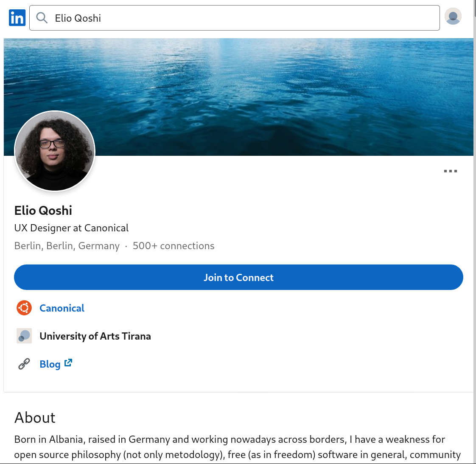Open the account avatar in top right
Image resolution: width=476 pixels, height=464 pixels.
[453, 17]
